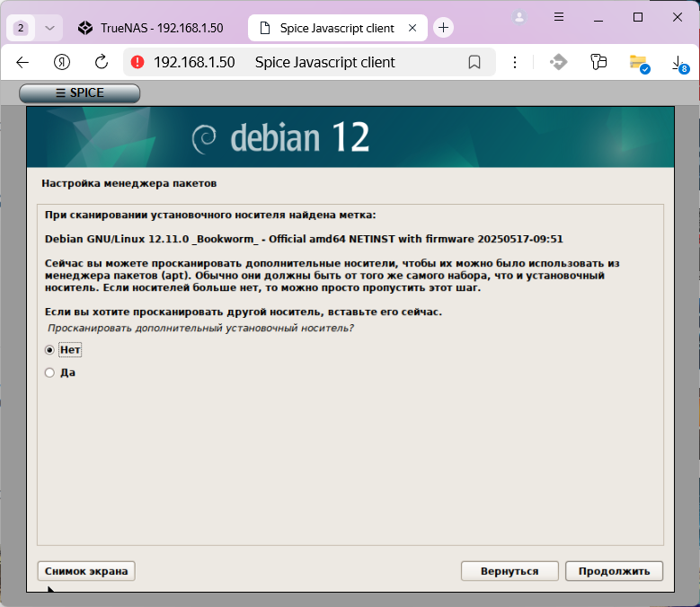This screenshot has width=700, height=607.
Task: Close the browser window
Action: pyautogui.click(x=678, y=17)
